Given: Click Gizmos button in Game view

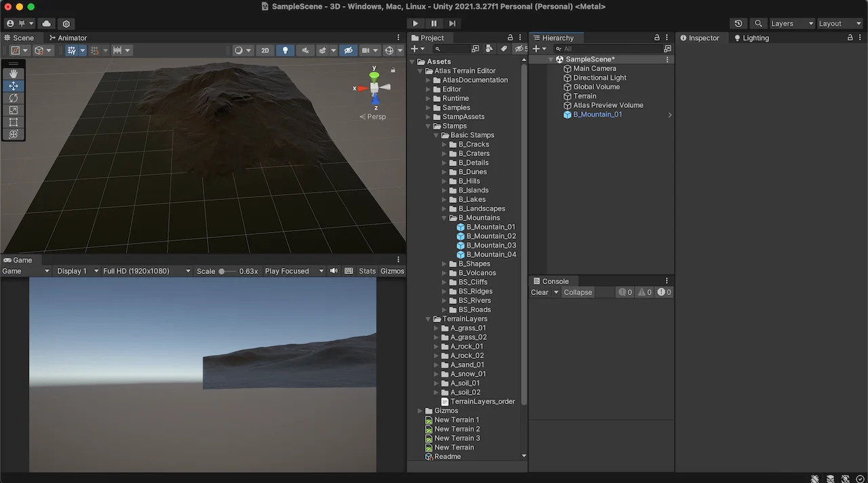Looking at the screenshot, I should [393, 271].
